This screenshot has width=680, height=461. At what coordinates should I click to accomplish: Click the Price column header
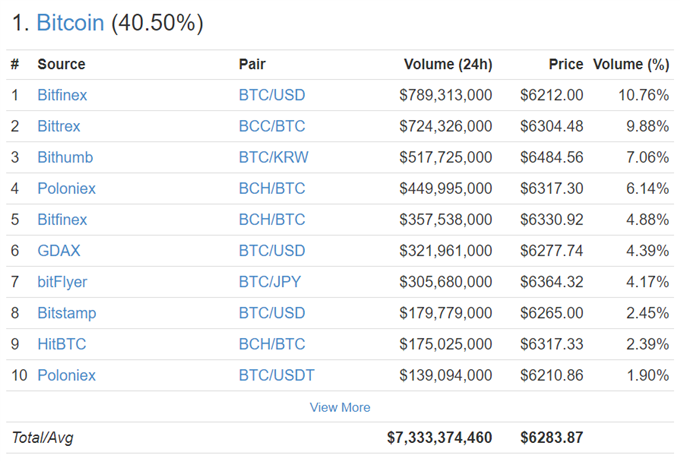(x=566, y=64)
